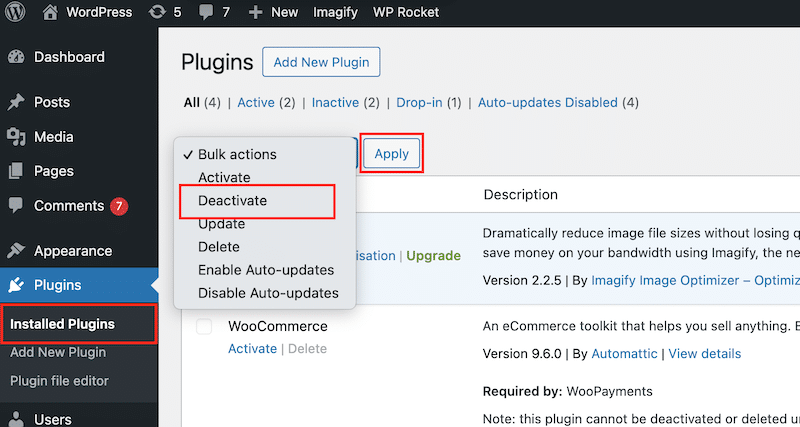800x427 pixels.
Task: Open Posts in sidebar
Action: 52,102
